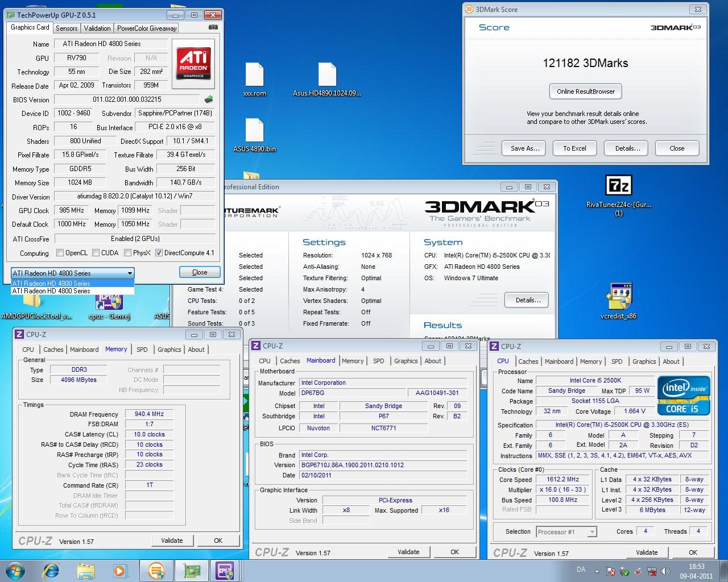Click OK in Mainboard CPU-Z window
The width and height of the screenshot is (728, 582).
454,552
